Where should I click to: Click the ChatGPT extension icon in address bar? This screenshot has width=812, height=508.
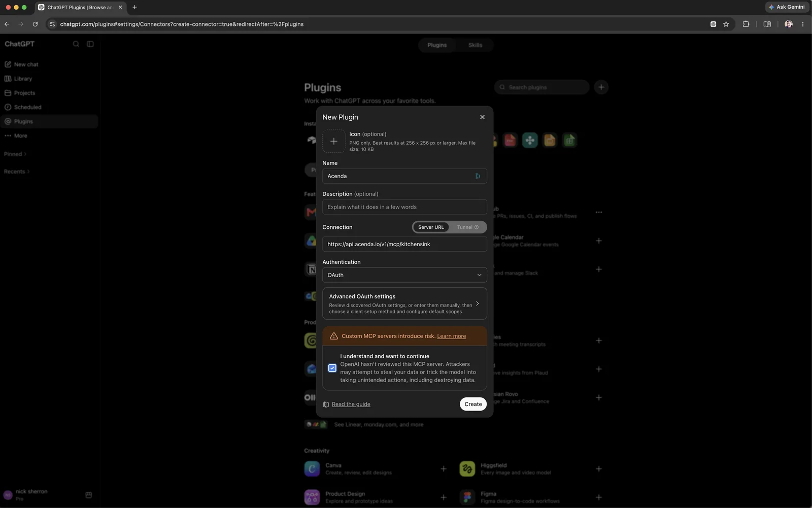click(713, 24)
